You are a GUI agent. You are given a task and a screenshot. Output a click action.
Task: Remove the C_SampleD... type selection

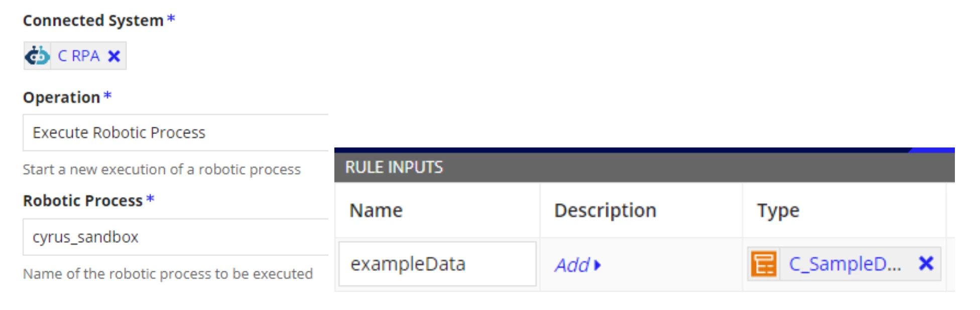pyautogui.click(x=926, y=263)
